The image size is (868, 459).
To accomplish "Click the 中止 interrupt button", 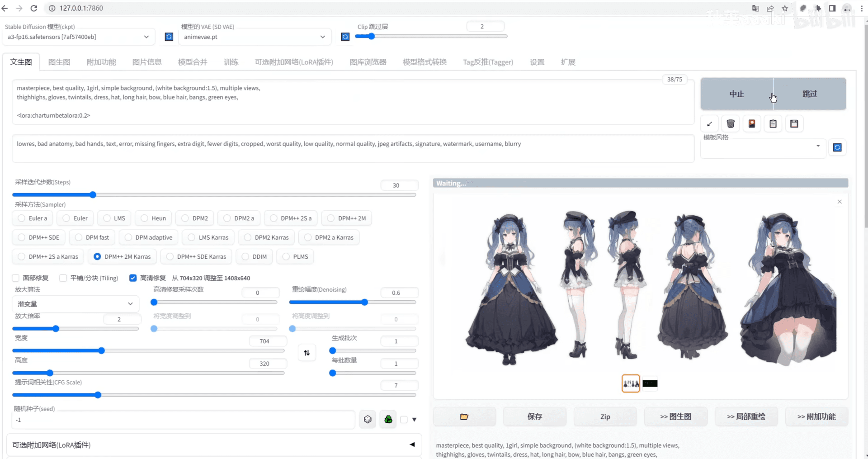I will (x=736, y=94).
